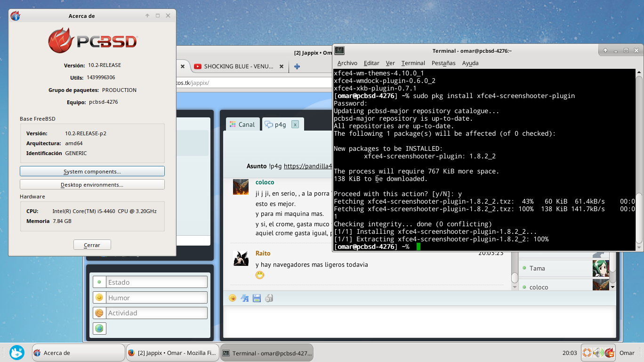
Task: Open the Pestañas menu in Terminal
Action: point(443,63)
